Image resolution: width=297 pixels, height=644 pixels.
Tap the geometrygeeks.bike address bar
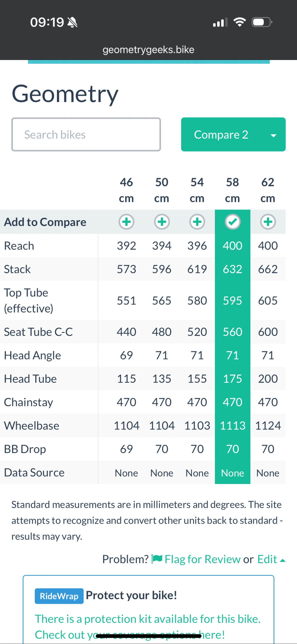[x=148, y=50]
